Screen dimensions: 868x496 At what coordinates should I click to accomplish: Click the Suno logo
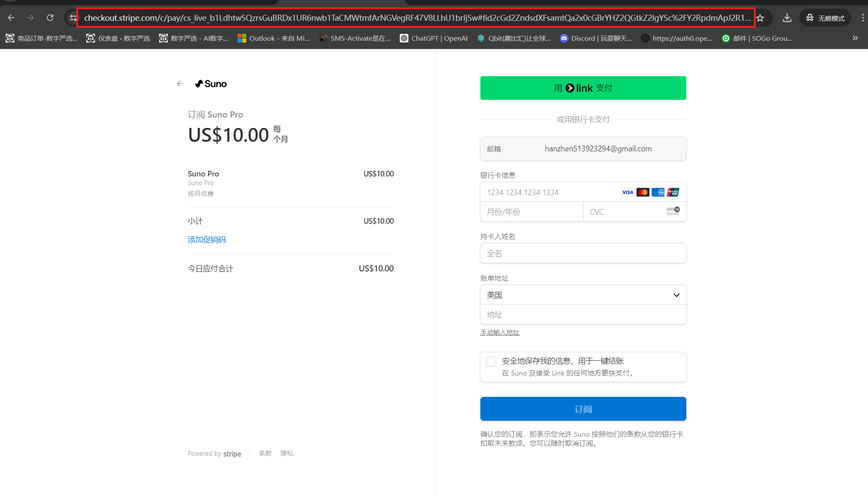211,84
